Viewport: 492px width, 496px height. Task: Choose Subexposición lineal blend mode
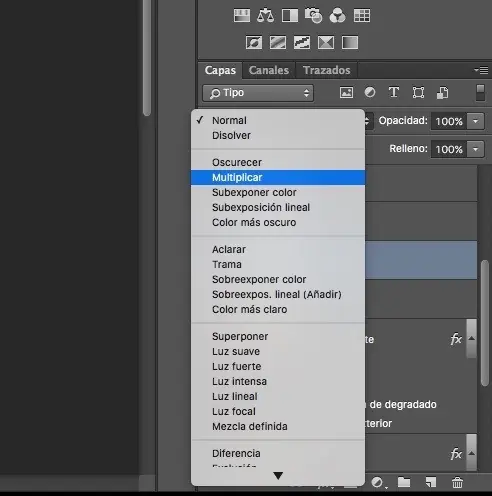point(278,207)
